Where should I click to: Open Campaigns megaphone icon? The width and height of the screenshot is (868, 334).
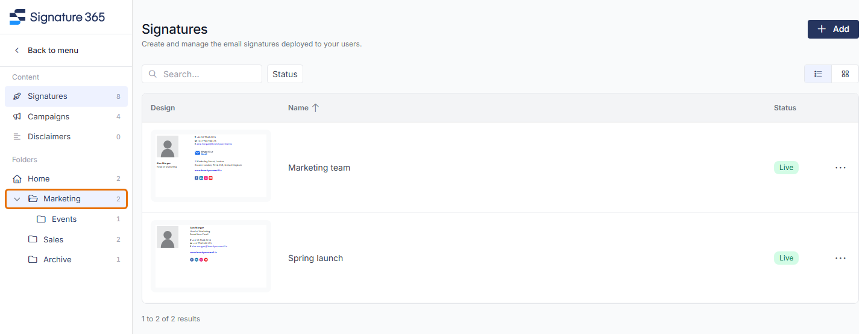[x=17, y=117]
